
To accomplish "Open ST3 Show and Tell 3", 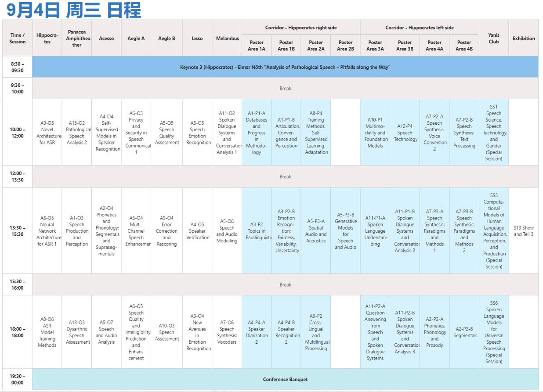I will [524, 231].
